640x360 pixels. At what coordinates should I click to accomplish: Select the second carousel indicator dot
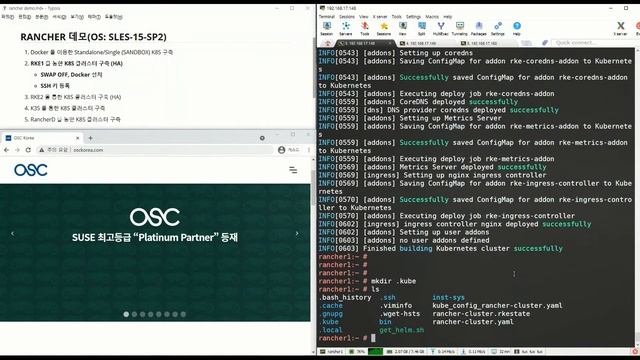[x=134, y=314]
